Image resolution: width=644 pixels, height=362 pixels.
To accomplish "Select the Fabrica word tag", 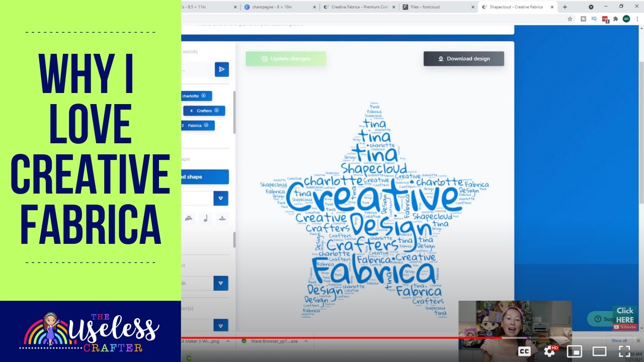I will [198, 125].
